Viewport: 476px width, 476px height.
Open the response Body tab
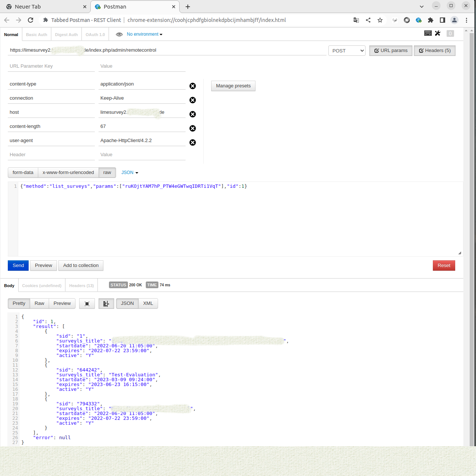tap(9, 286)
